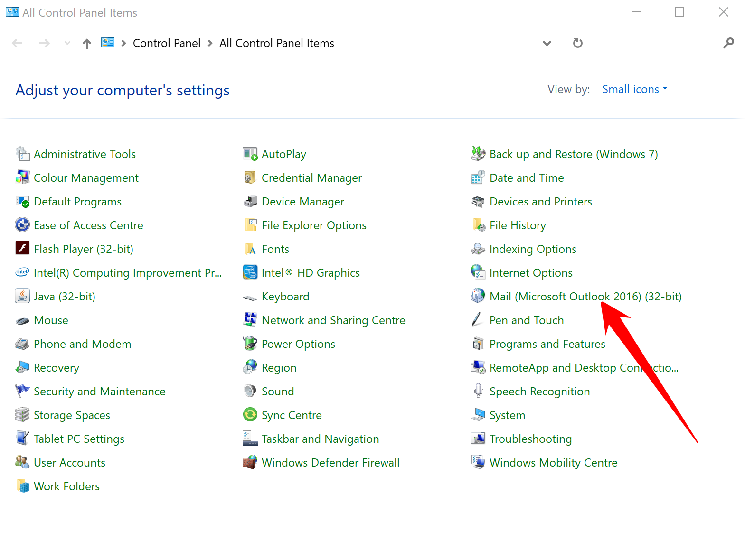Click the Back navigation arrow

[x=18, y=43]
